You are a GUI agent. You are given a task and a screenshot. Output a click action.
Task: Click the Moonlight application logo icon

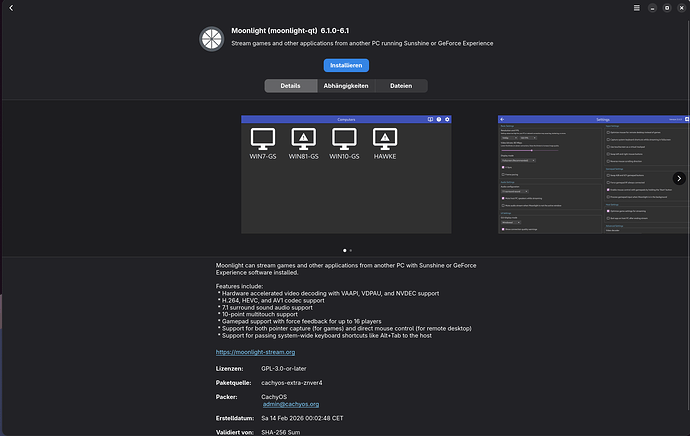[212, 39]
